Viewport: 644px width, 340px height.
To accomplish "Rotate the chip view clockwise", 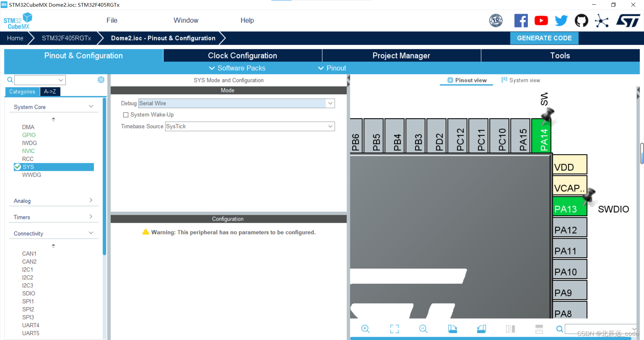I will coord(452,329).
